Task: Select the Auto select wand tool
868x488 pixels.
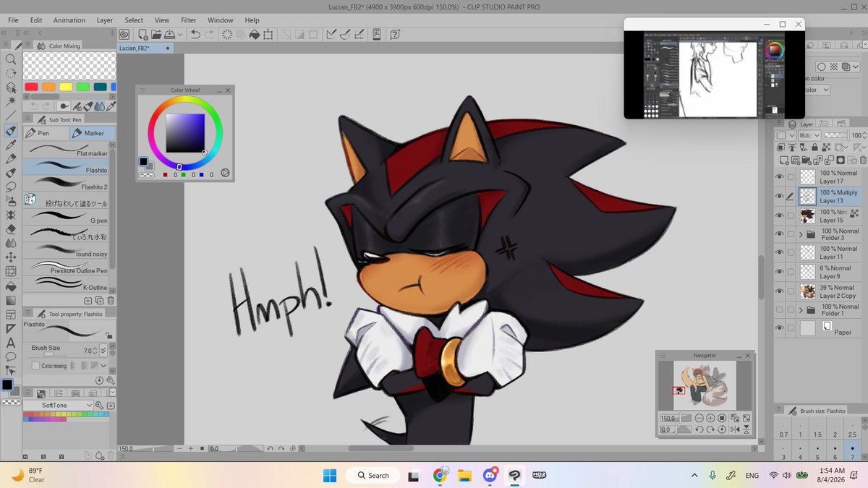Action: click(11, 100)
